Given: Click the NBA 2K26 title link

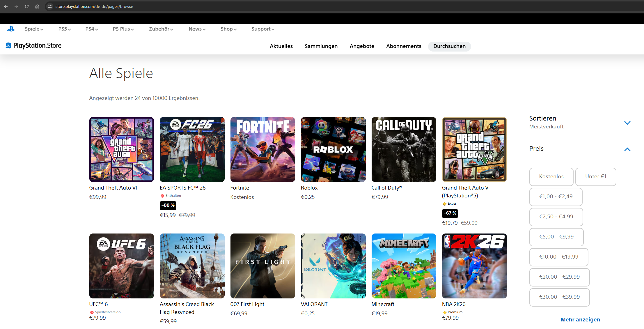Looking at the screenshot, I should 454,304.
